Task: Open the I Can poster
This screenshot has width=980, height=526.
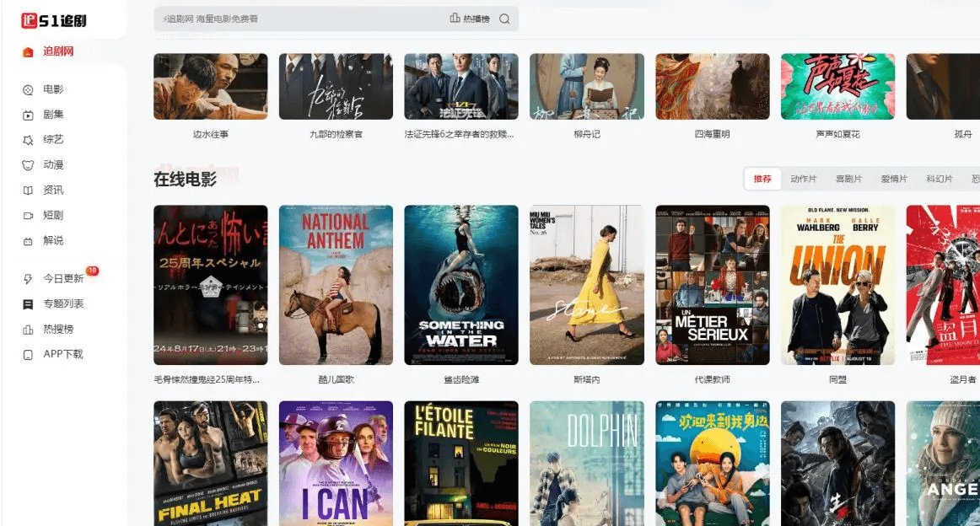Action: [337, 464]
